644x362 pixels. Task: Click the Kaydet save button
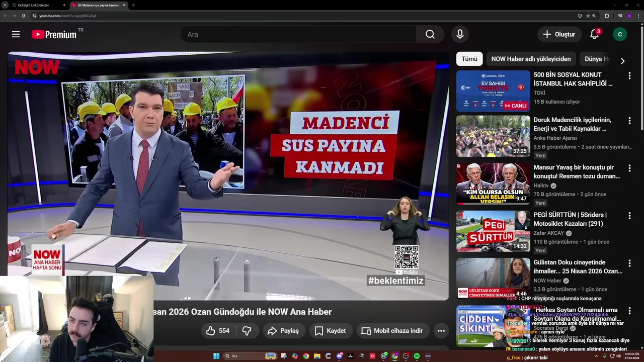[330, 331]
